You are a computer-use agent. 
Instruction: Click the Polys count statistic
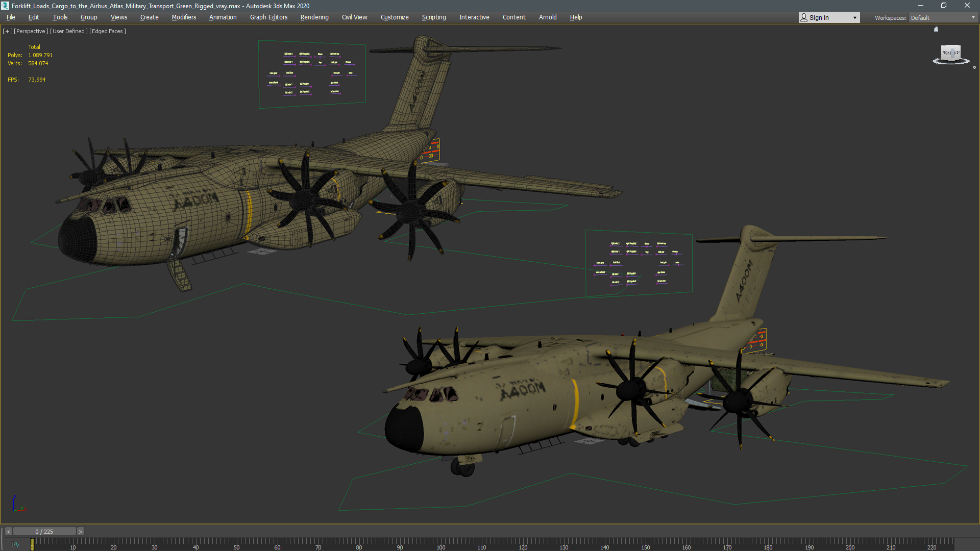pos(30,55)
